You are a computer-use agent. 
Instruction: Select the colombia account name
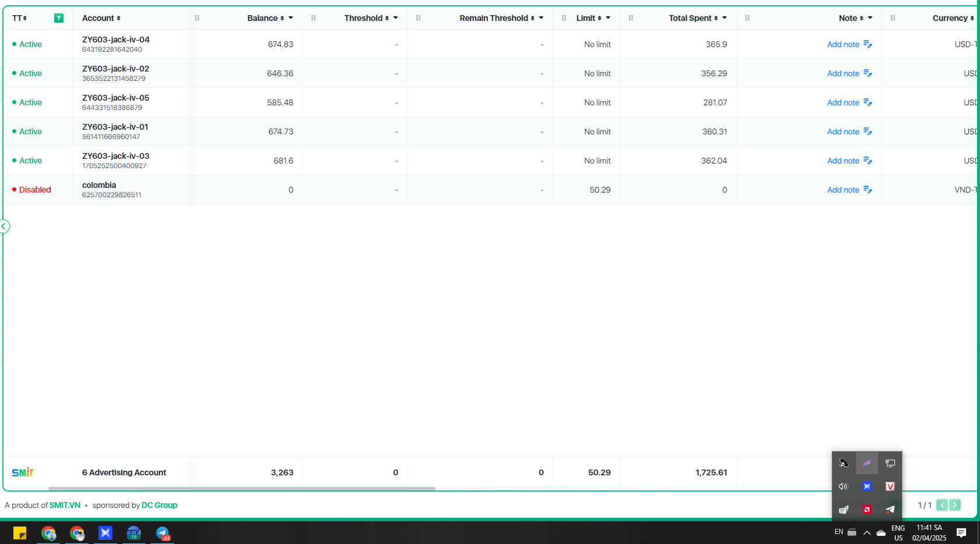click(99, 185)
